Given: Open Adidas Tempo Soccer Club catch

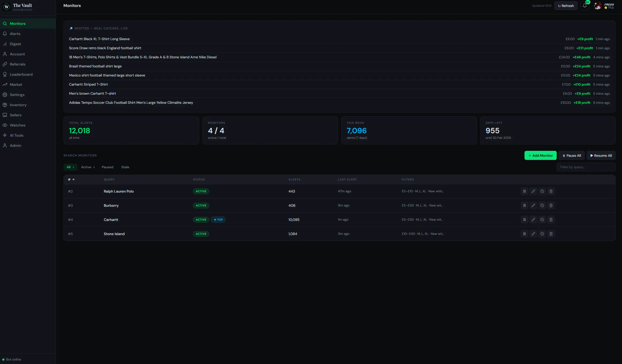Looking at the screenshot, I should coord(339,103).
